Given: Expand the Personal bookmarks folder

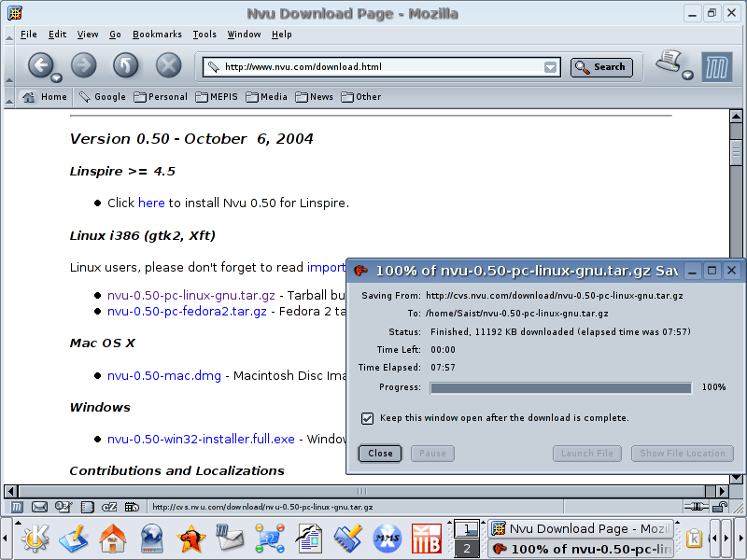Looking at the screenshot, I should [161, 97].
